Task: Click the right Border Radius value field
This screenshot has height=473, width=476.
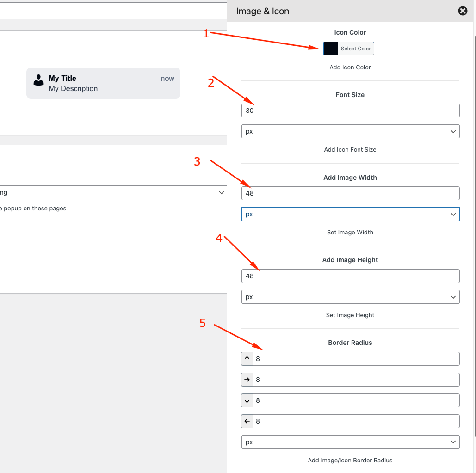Action: [x=356, y=380]
